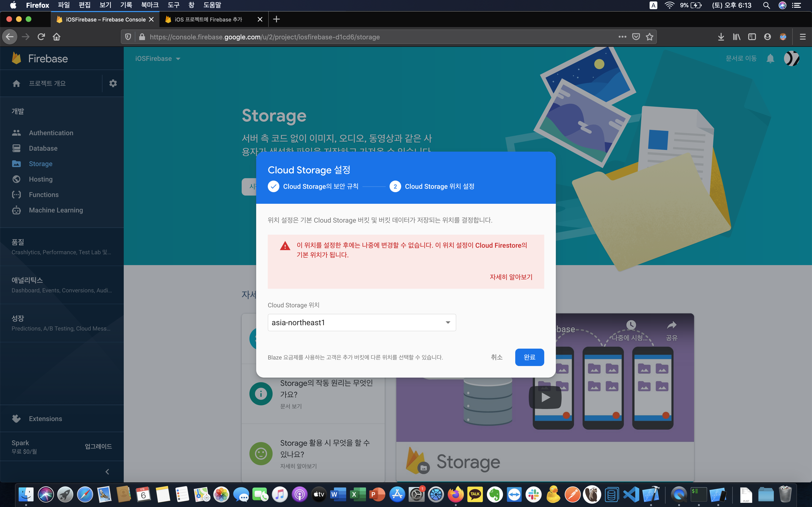
Task: Click the Firefox bookmark star icon
Action: pyautogui.click(x=650, y=37)
